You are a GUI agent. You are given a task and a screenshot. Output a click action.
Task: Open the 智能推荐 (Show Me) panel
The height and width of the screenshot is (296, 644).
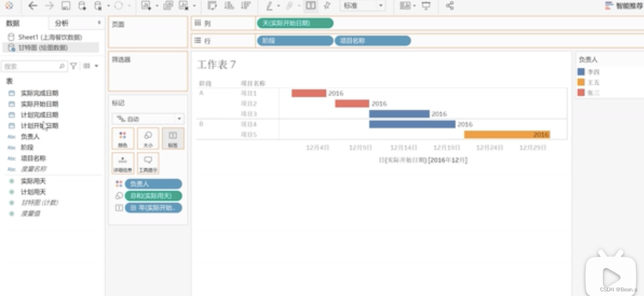point(621,6)
